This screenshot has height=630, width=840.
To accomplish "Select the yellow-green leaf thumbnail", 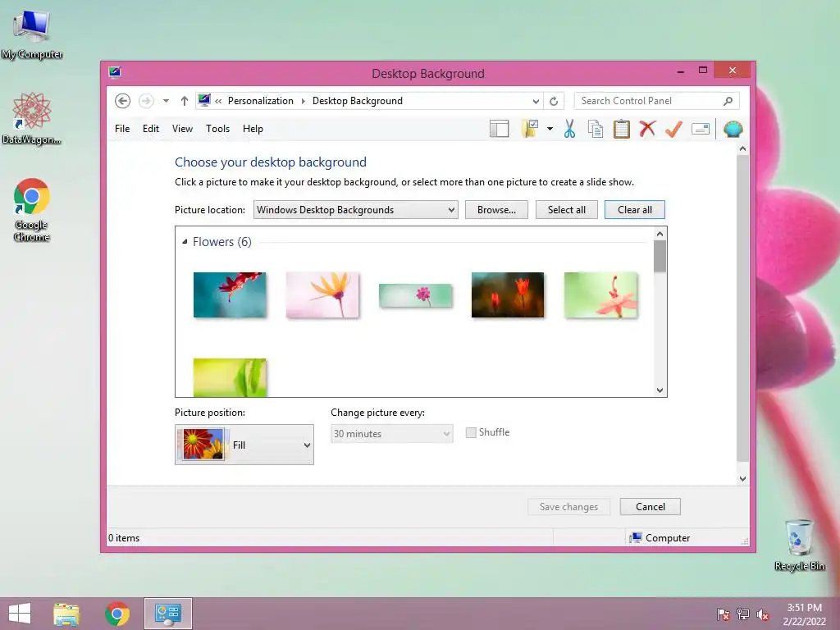I will (x=230, y=377).
